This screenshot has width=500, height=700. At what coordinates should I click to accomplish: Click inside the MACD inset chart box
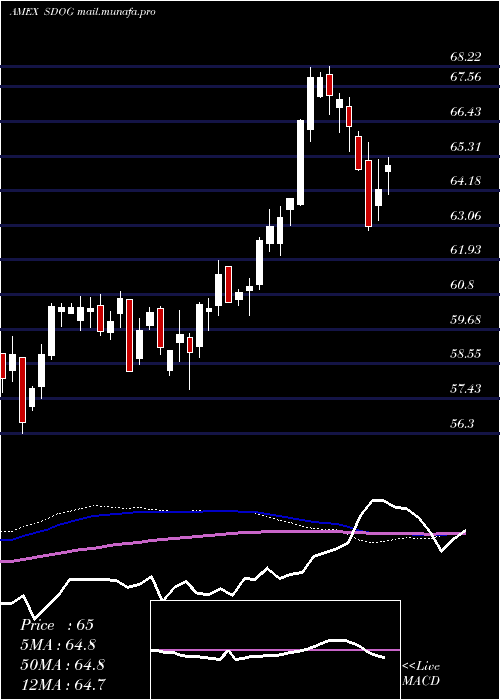coord(275,650)
